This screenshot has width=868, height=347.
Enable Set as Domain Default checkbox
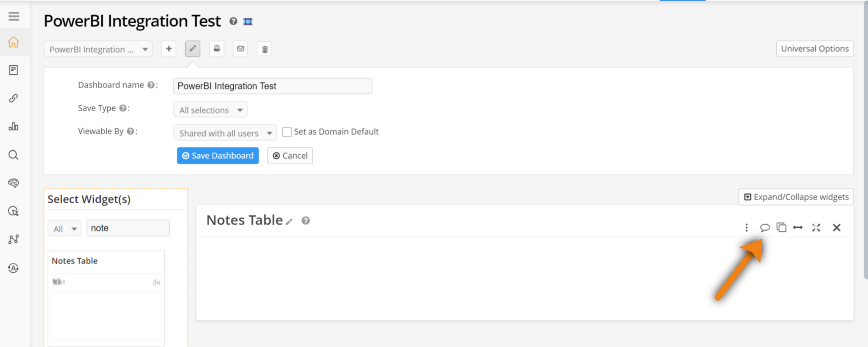[287, 132]
